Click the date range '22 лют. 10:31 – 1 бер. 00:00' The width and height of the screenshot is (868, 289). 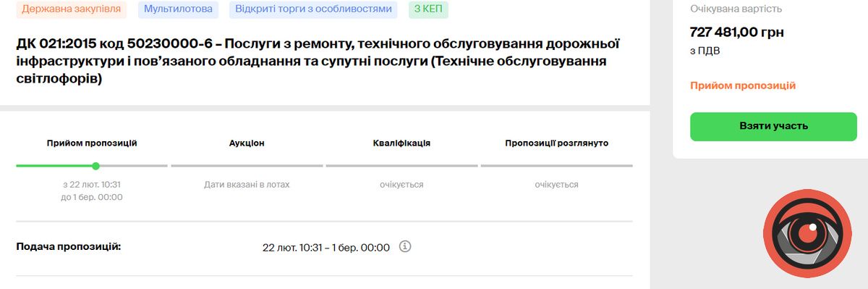coord(326,248)
